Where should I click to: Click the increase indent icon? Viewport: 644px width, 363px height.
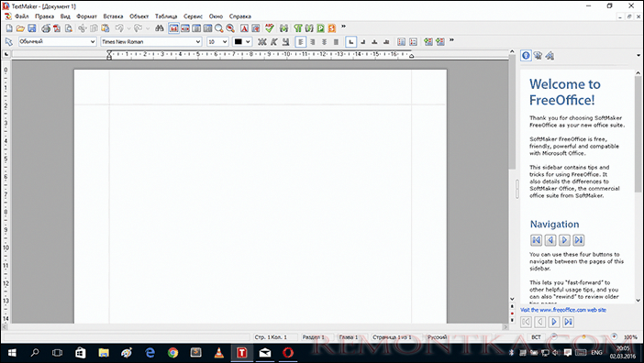[439, 41]
